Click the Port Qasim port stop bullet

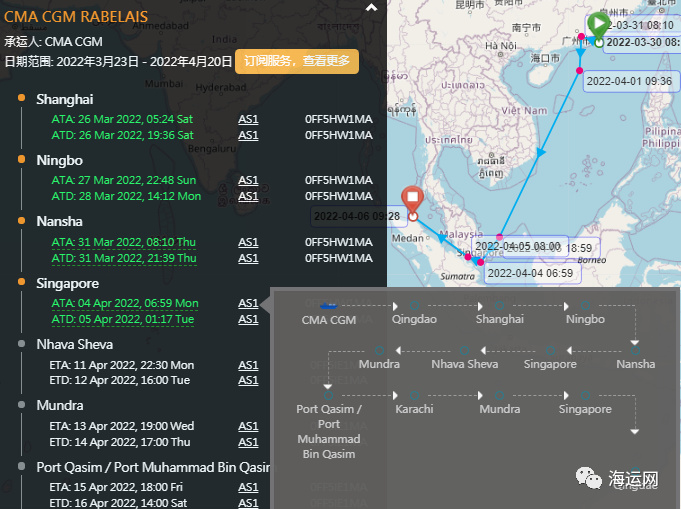pos(21,466)
